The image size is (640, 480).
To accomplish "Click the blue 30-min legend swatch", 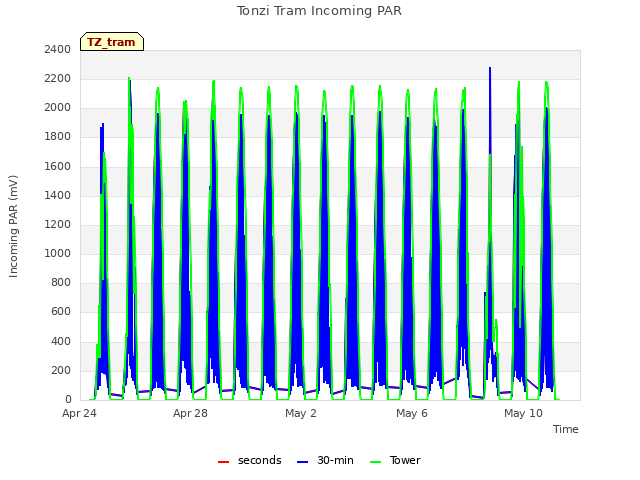I will click(302, 462).
